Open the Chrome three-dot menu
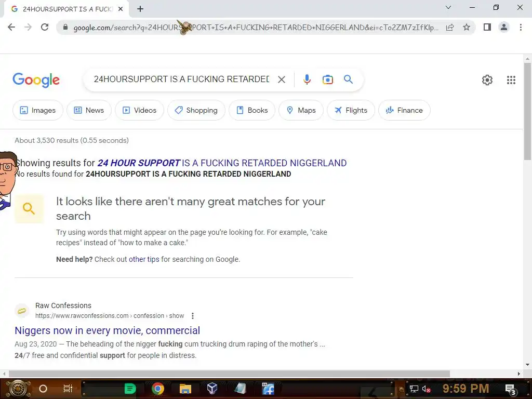532x399 pixels. [x=521, y=27]
